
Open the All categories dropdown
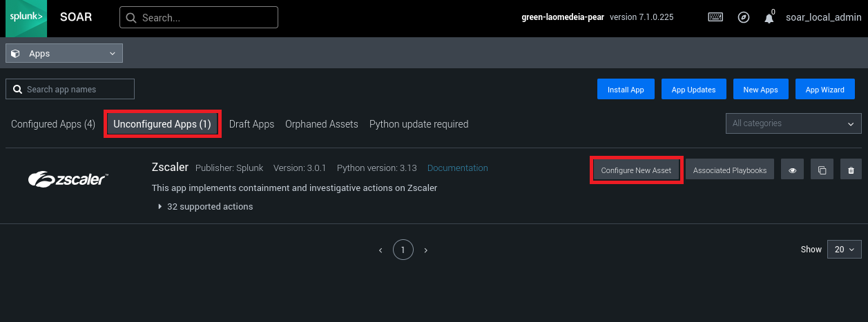(x=793, y=123)
